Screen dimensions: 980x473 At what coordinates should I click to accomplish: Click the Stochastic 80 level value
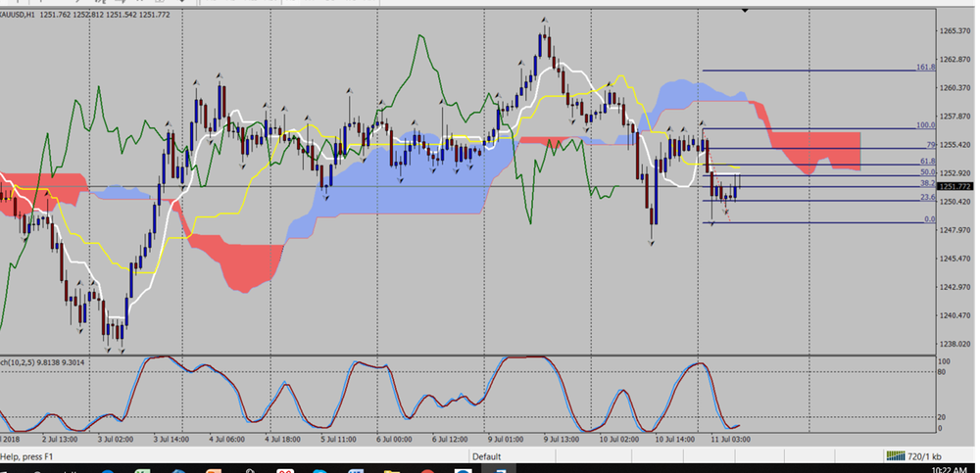[943, 372]
